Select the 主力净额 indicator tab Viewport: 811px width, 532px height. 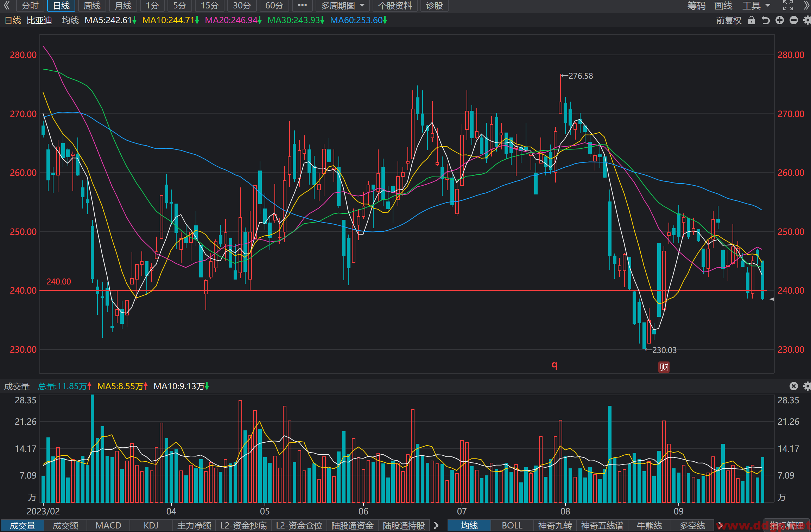[x=194, y=526]
